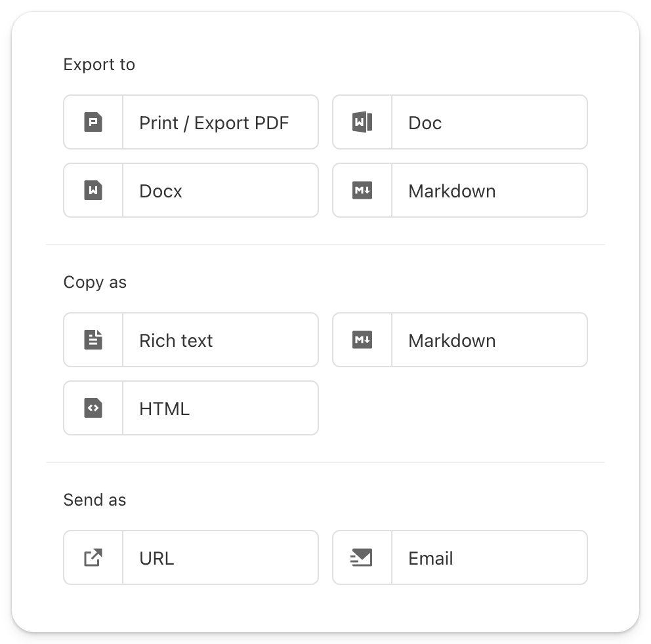Copy the document as Rich text
Image resolution: width=651 pixels, height=644 pixels.
pos(176,340)
